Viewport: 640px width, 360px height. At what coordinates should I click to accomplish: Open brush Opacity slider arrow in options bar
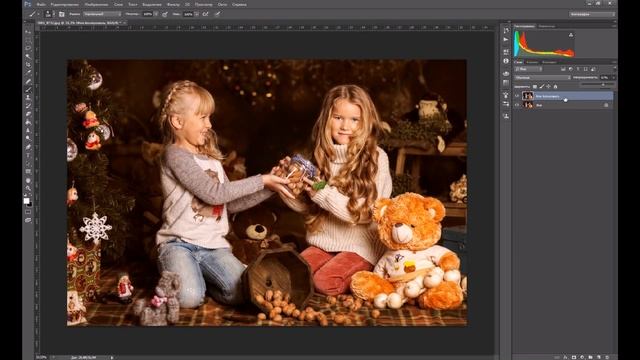pyautogui.click(x=156, y=14)
